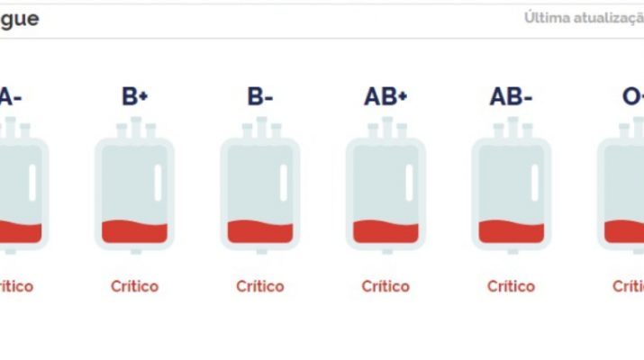644x360 pixels.
Task: Click the B- blood type heading
Action: (x=259, y=96)
